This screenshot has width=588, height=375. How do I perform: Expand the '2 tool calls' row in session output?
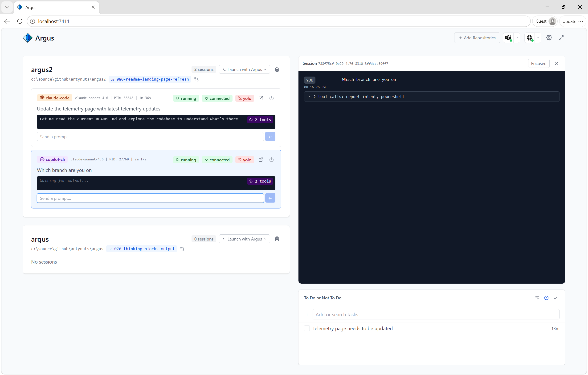click(432, 97)
